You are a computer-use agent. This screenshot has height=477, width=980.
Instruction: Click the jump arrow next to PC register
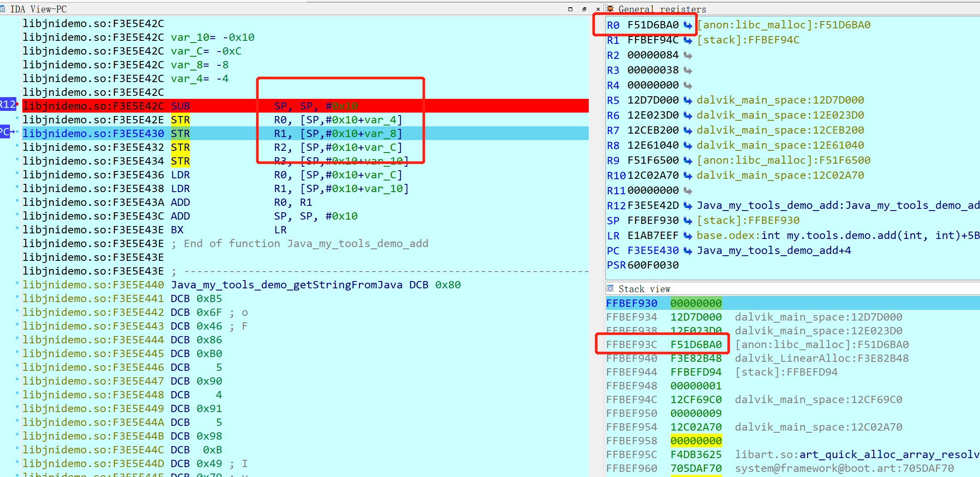point(688,251)
